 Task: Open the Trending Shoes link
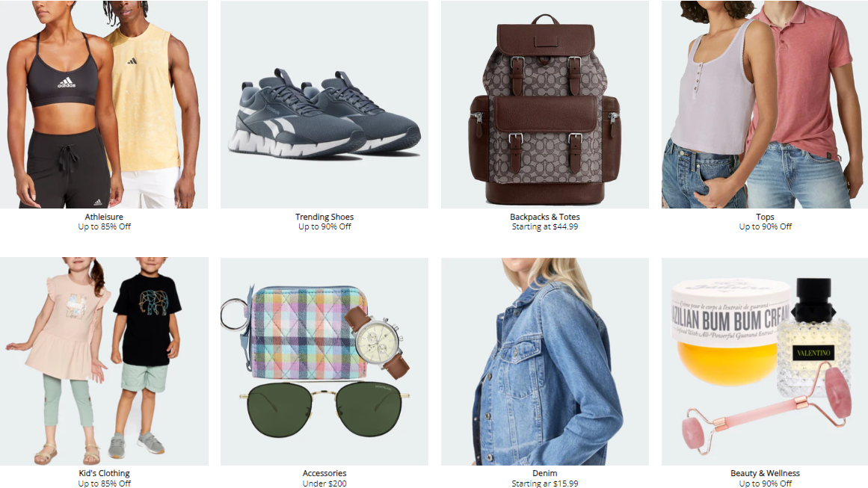pos(324,217)
